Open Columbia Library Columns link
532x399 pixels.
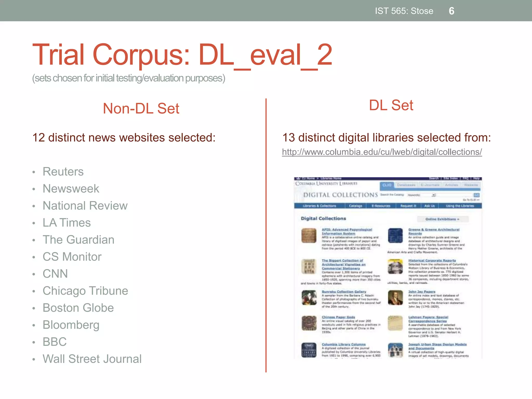344,344
